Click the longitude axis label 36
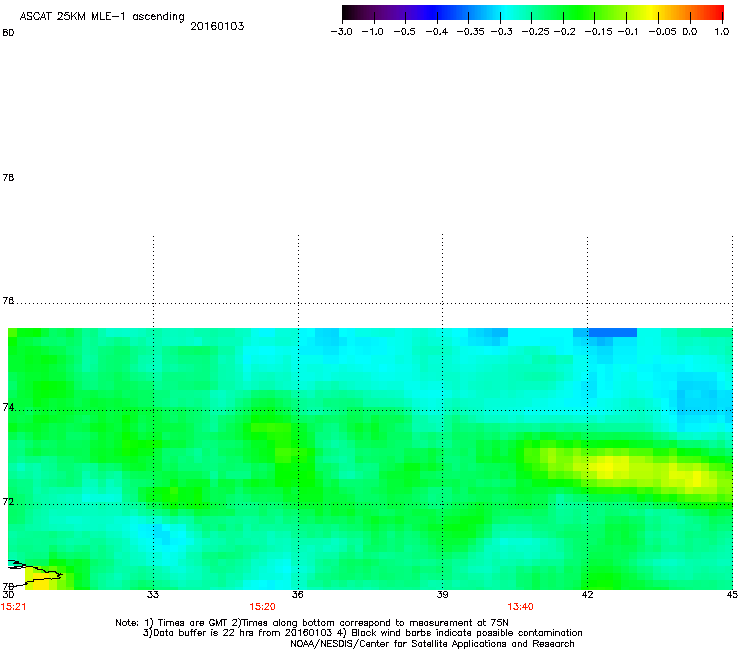This screenshot has width=740, height=650. pos(298,595)
